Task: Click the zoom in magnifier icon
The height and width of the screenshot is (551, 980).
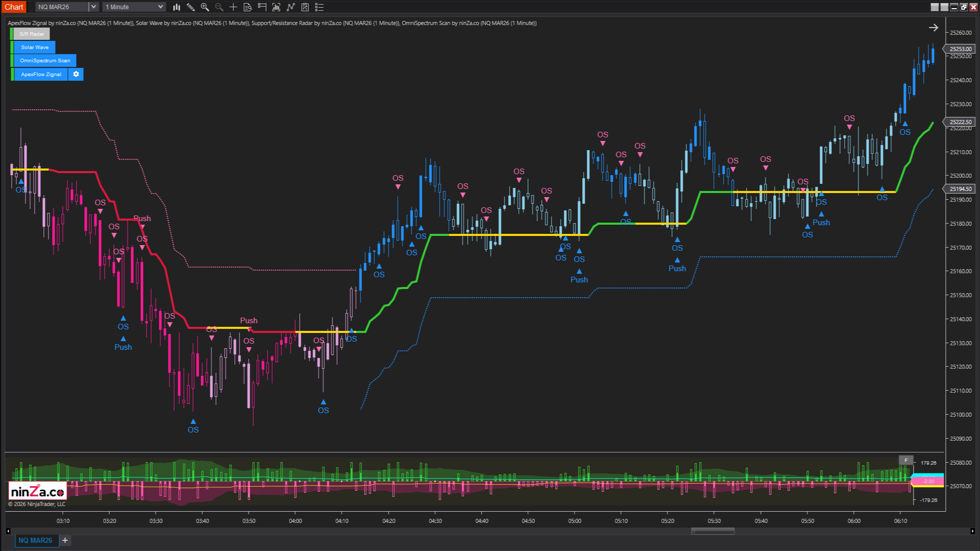Action: point(205,7)
